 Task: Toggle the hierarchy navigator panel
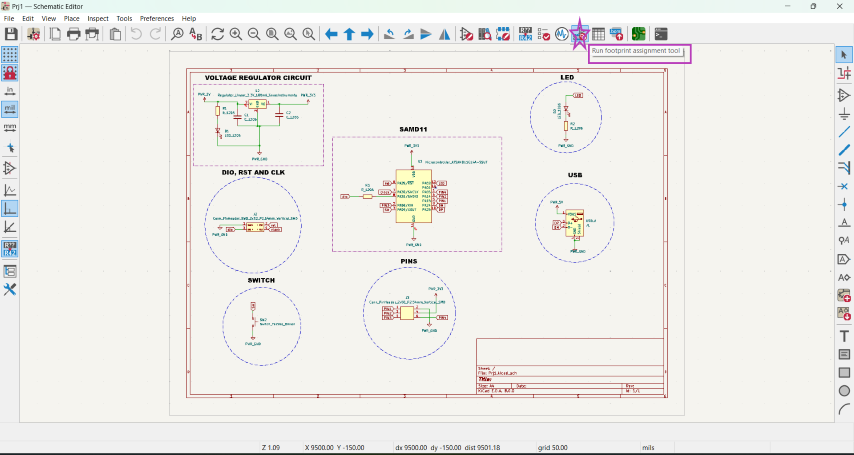(x=10, y=271)
